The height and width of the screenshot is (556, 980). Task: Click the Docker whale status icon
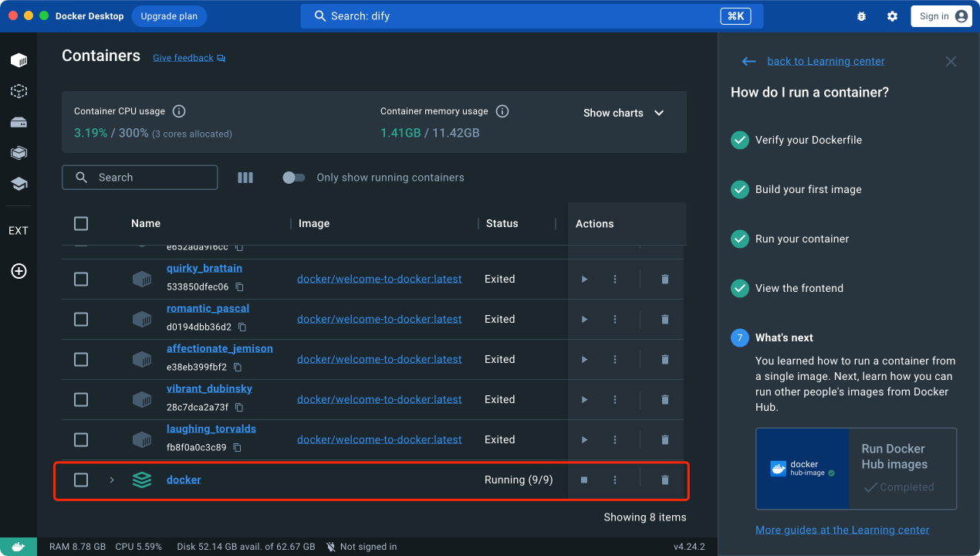coord(19,547)
